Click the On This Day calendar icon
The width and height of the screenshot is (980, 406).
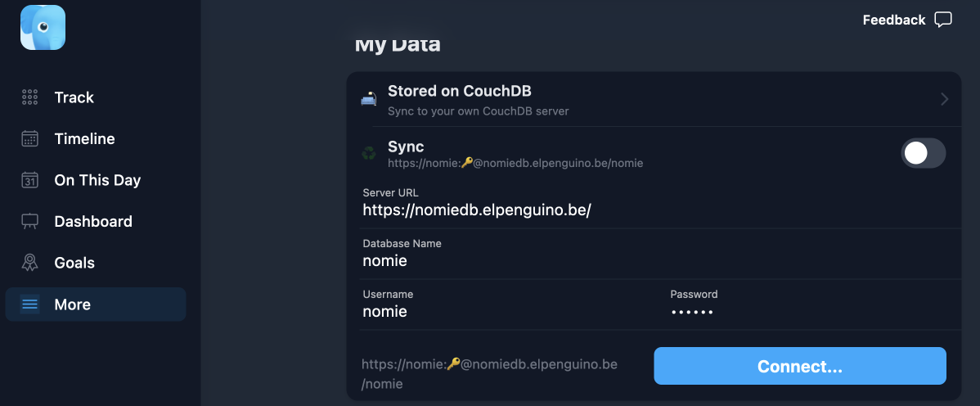[x=29, y=180]
